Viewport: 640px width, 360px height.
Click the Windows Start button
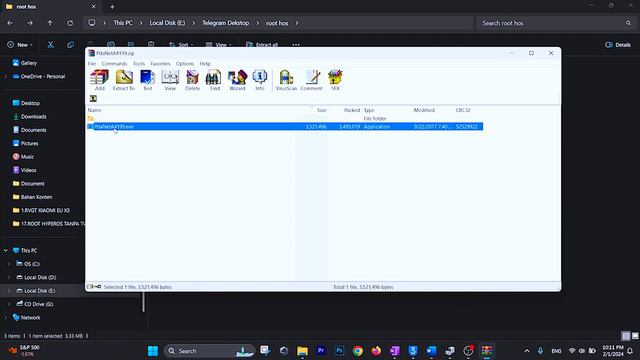coord(153,351)
